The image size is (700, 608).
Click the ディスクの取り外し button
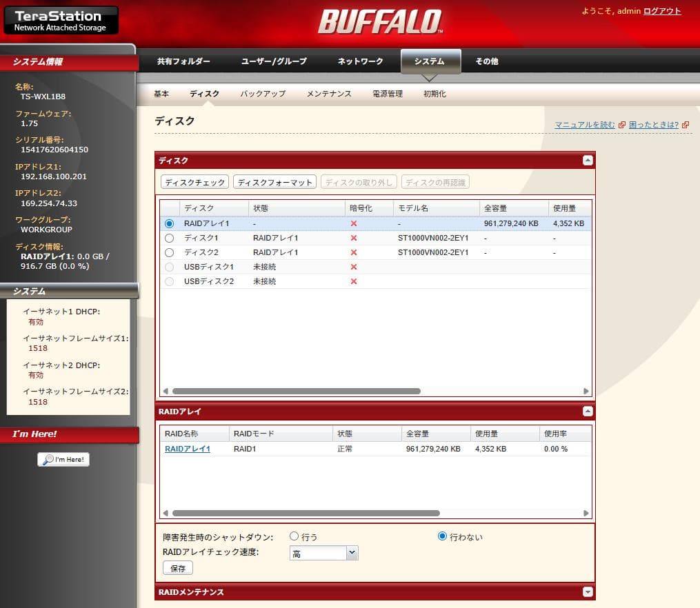tap(359, 182)
